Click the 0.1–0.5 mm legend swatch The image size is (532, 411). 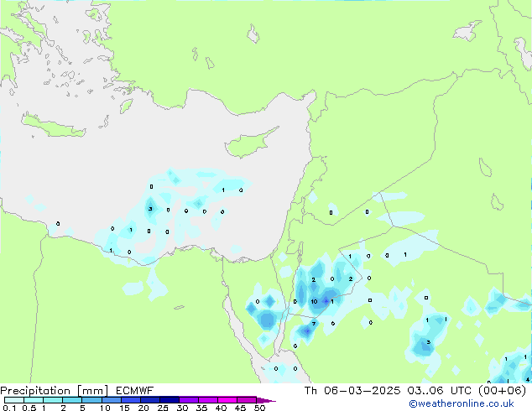tap(14, 400)
